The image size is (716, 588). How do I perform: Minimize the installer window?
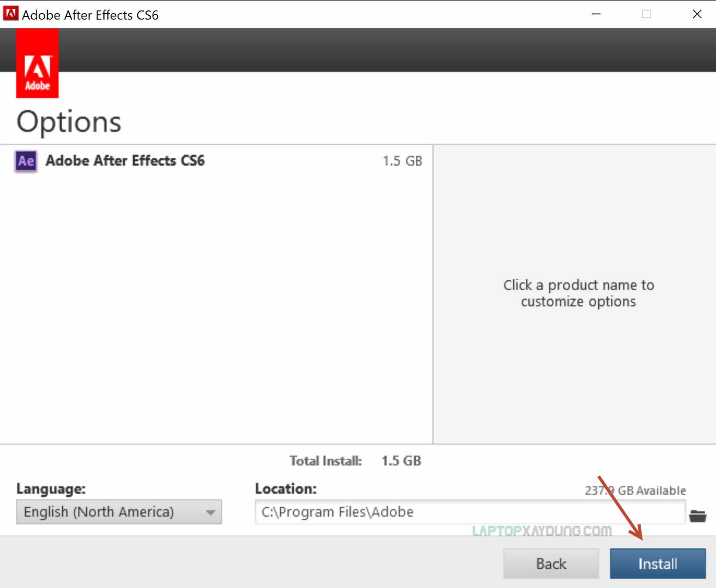pyautogui.click(x=596, y=14)
